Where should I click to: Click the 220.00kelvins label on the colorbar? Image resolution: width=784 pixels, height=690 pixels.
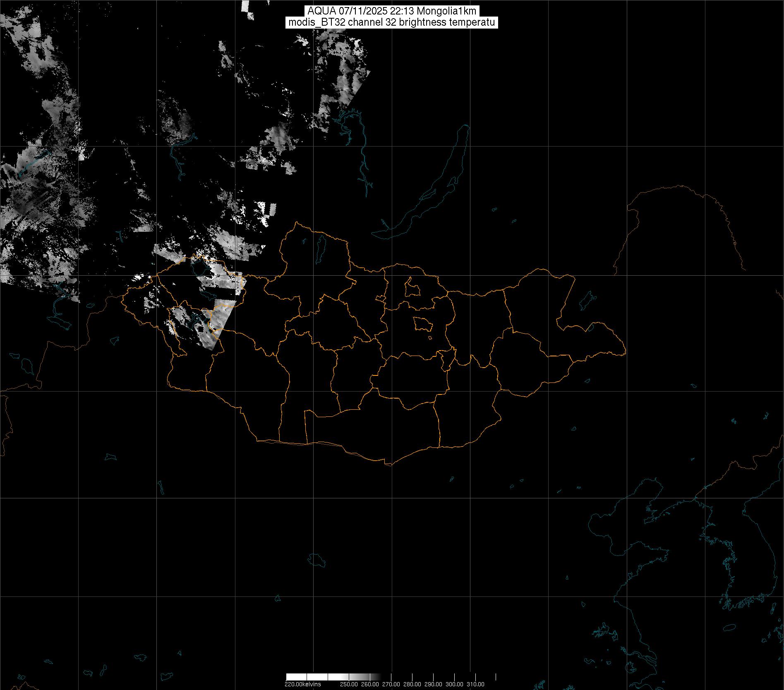302,684
